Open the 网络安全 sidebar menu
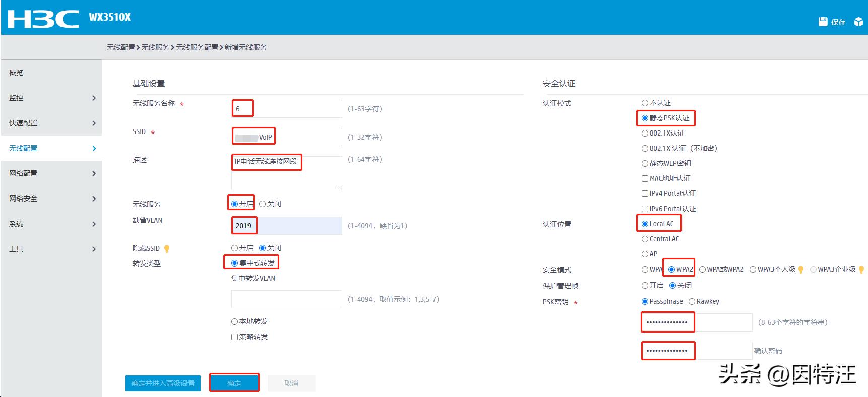Viewport: 868px width, 397px height. tap(51, 198)
